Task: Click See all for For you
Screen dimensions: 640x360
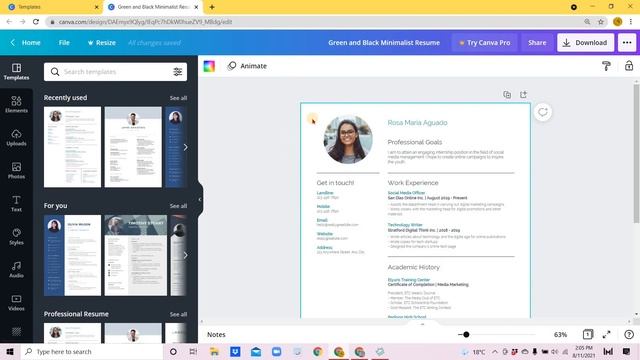Action: point(178,206)
